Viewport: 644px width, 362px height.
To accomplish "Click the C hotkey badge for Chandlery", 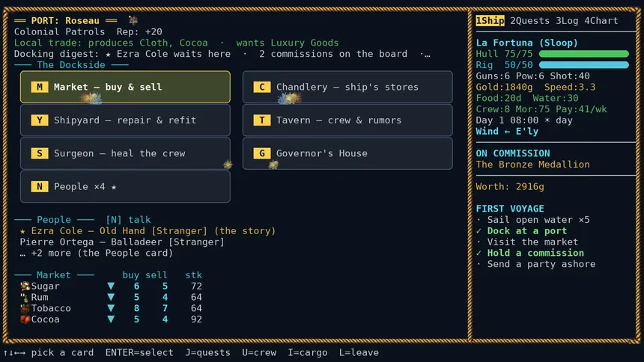I will click(x=261, y=87).
